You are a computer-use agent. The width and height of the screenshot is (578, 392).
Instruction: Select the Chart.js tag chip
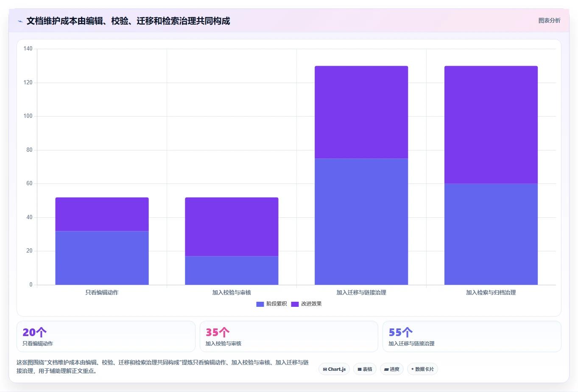pyautogui.click(x=334, y=369)
